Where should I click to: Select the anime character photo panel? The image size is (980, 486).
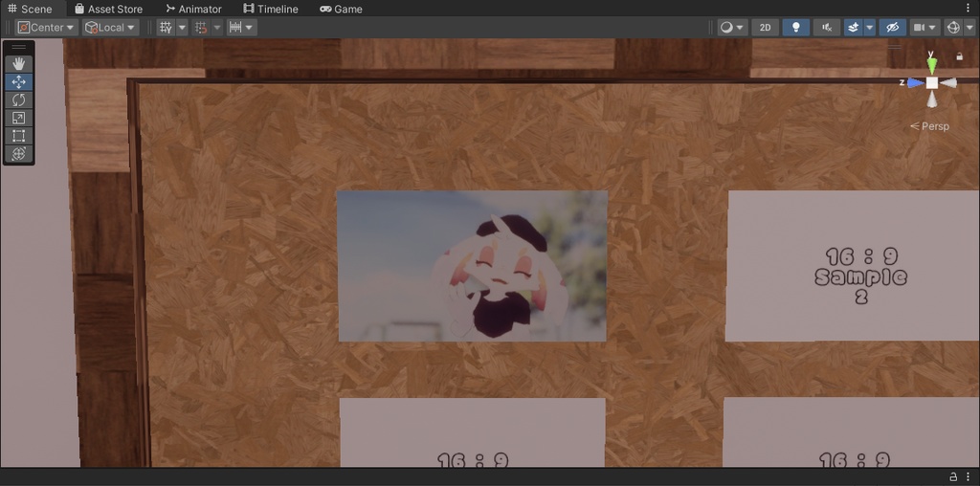[x=473, y=266]
